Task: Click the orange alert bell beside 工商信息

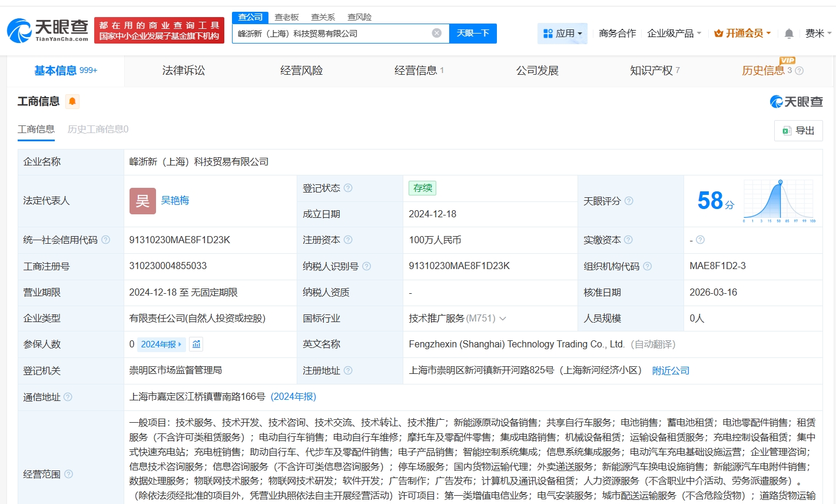Action: tap(72, 102)
